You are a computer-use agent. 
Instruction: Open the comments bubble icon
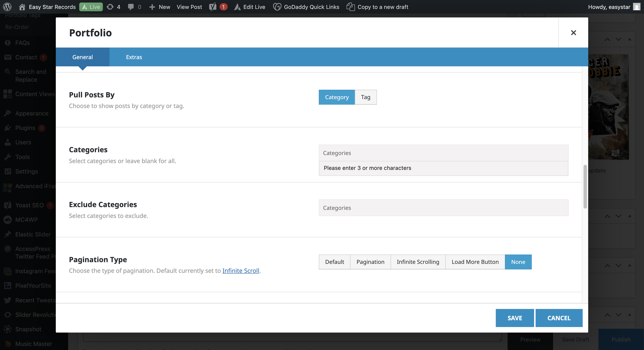tap(131, 7)
